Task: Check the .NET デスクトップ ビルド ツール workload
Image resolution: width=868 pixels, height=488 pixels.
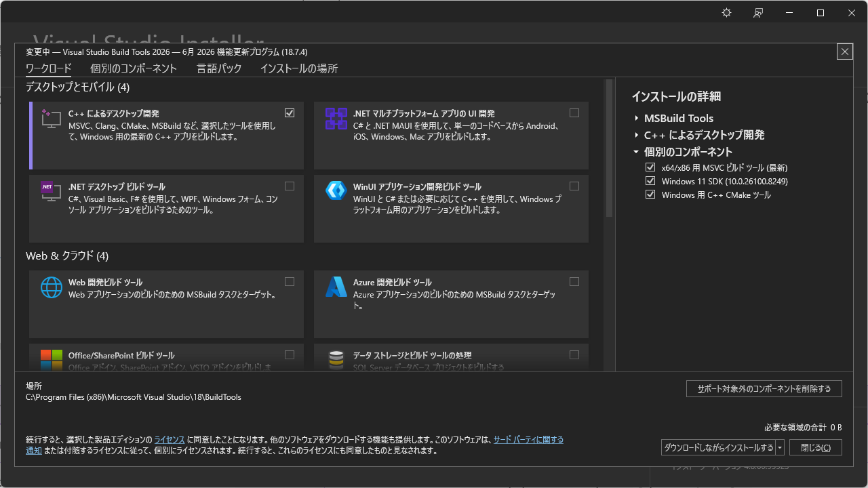Action: point(290,186)
